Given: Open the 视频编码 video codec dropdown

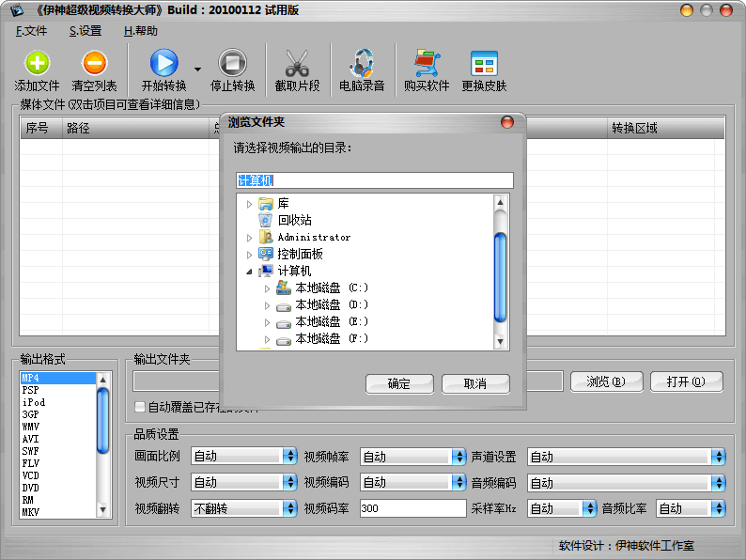Looking at the screenshot, I should pos(413,482).
